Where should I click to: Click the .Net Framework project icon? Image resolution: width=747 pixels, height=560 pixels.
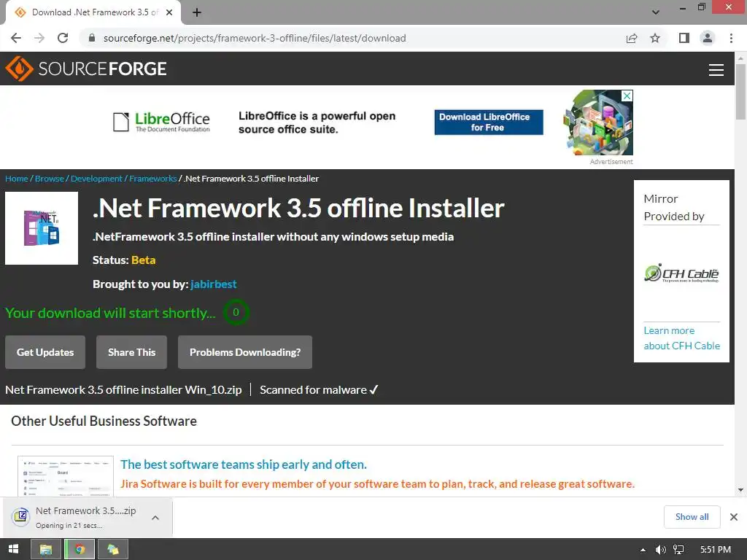42,228
